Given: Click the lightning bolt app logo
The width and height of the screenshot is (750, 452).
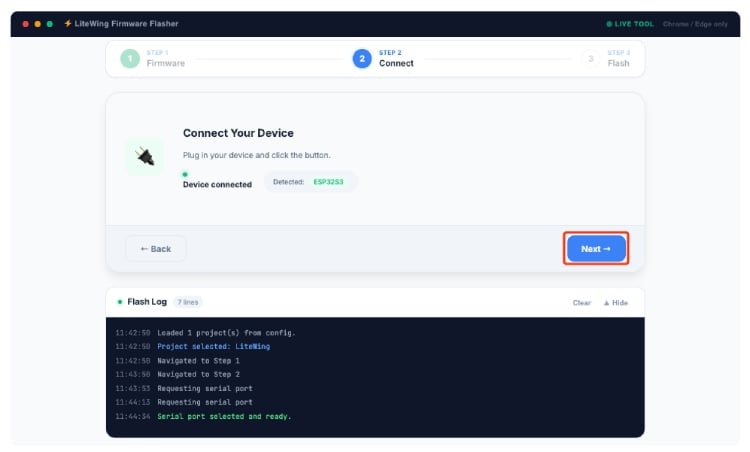Looking at the screenshot, I should 67,23.
